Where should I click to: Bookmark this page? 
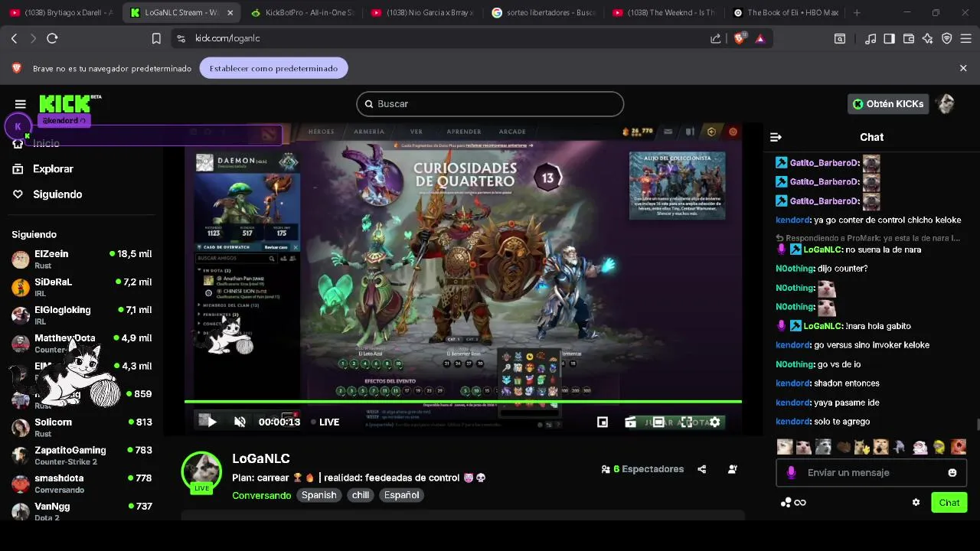pos(156,38)
